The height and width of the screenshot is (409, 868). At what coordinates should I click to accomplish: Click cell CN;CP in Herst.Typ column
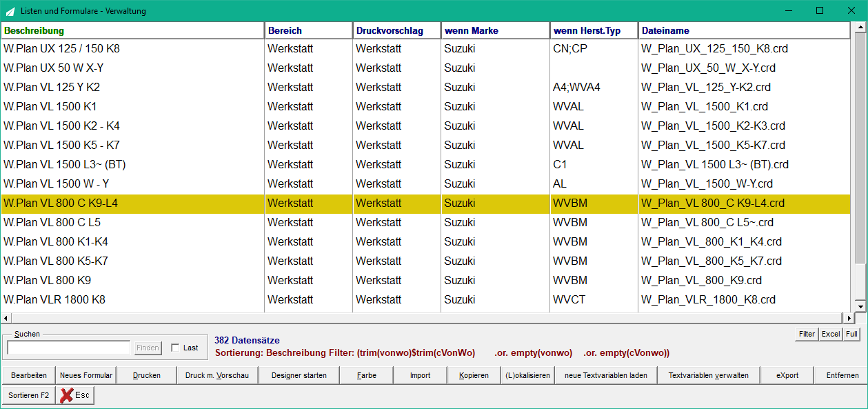pos(570,49)
